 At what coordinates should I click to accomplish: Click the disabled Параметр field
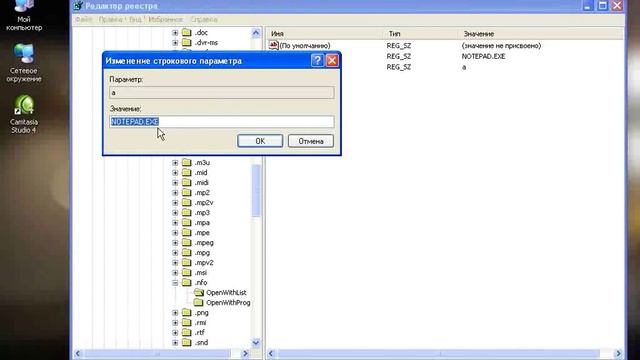tap(222, 93)
